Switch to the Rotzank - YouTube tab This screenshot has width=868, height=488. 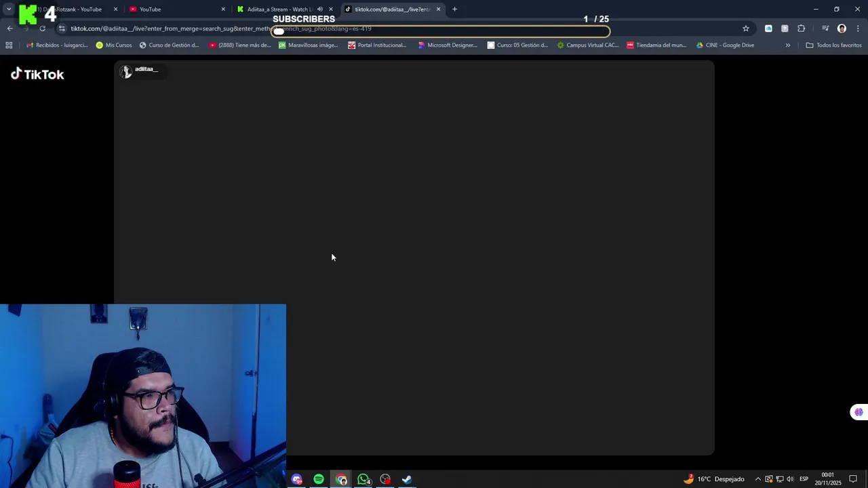coord(71,9)
